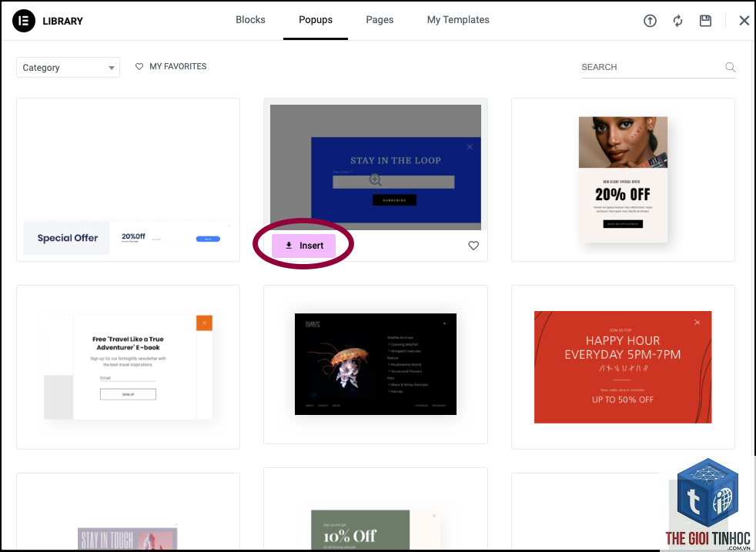Select the Stay In Touch popup template
756x552 pixels.
(129, 512)
